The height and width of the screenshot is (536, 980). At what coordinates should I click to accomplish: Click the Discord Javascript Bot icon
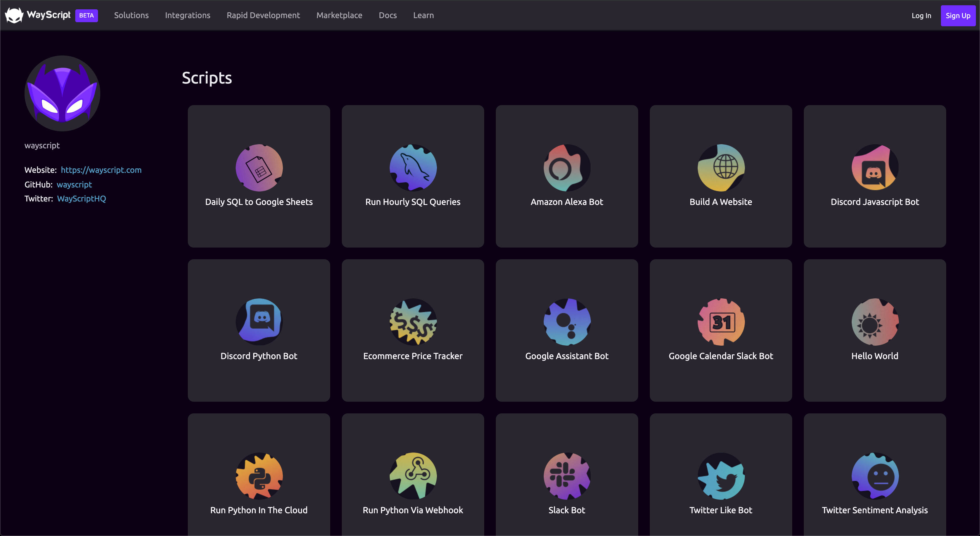875,168
